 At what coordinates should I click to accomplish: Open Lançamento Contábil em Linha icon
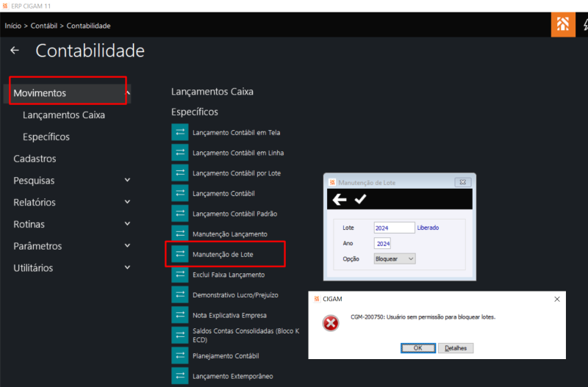(x=180, y=153)
